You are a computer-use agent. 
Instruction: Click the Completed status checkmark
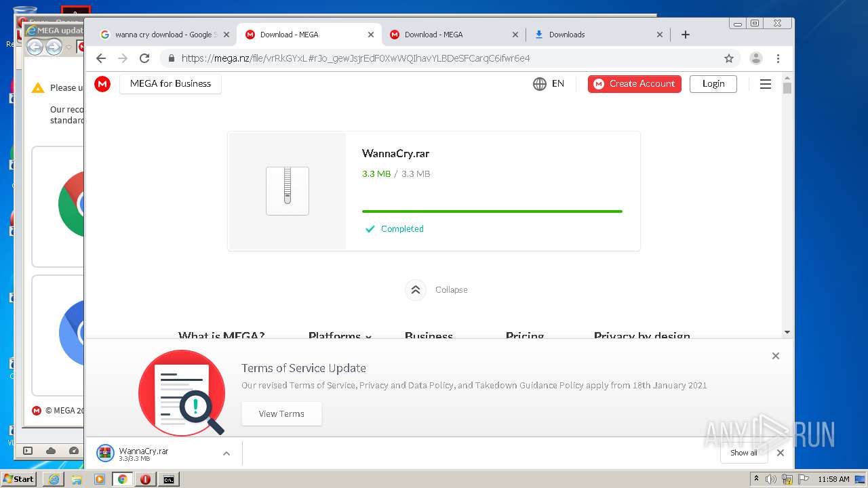(x=370, y=229)
